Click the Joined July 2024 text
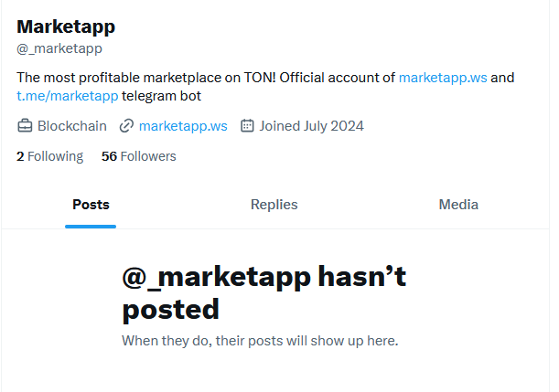Viewport: 559px width, 392px height. [311, 126]
